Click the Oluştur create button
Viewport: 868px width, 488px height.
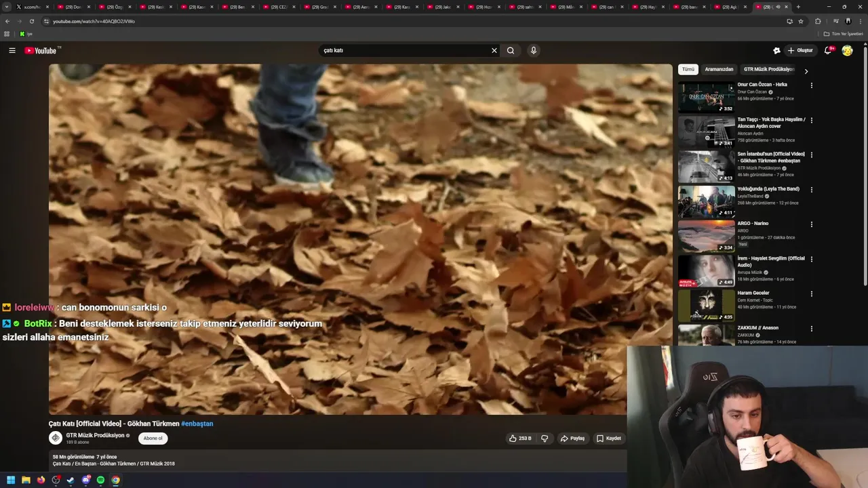(800, 50)
